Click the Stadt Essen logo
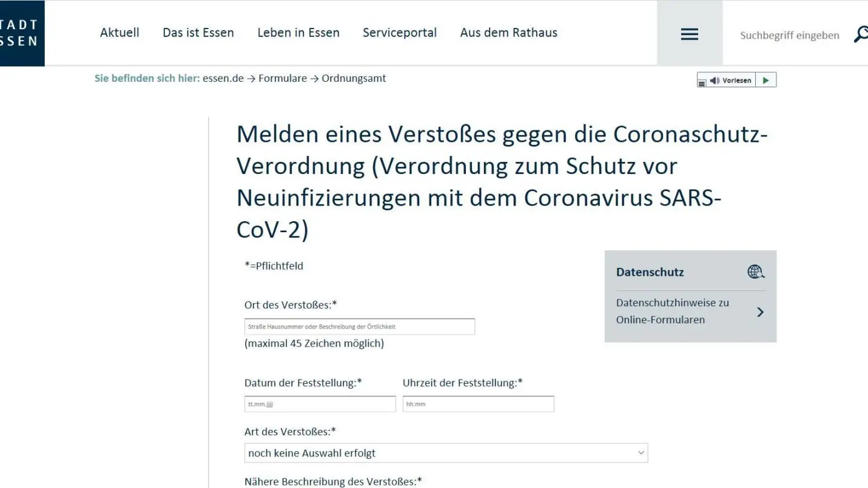 click(22, 33)
